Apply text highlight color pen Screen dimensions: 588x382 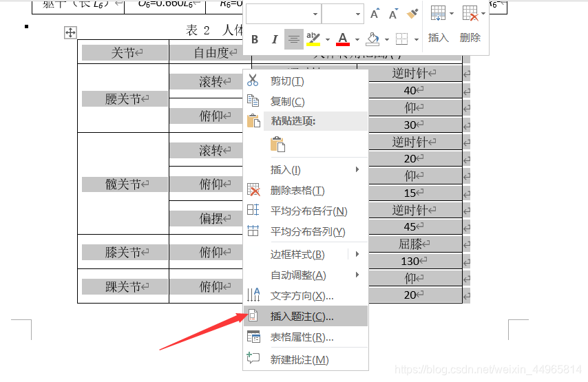(x=313, y=39)
